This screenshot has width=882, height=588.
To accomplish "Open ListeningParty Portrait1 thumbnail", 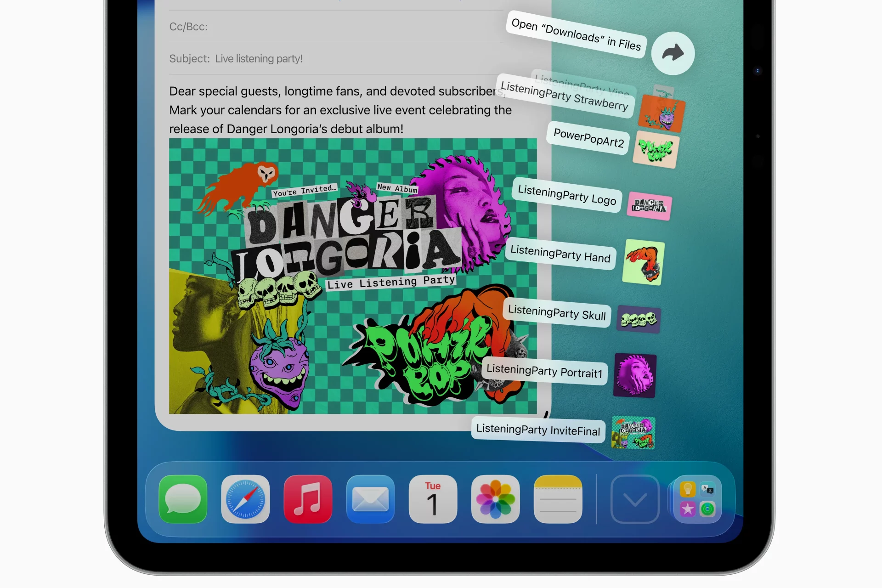I will [x=635, y=375].
